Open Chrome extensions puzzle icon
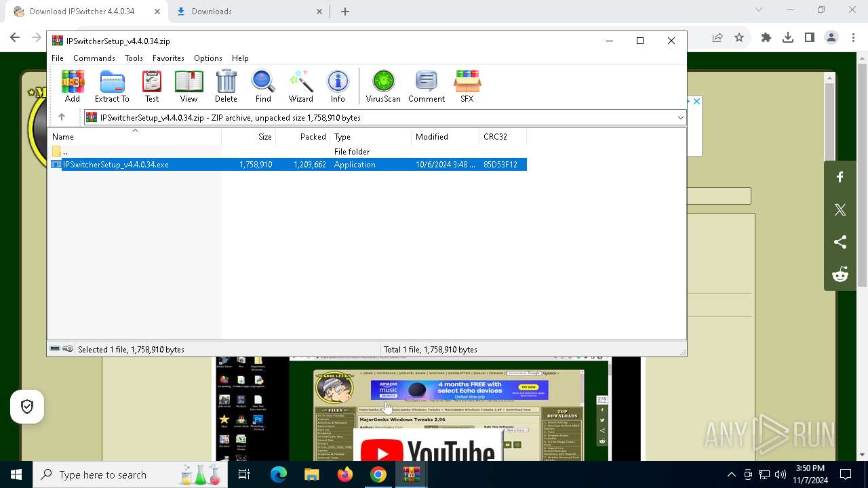 point(766,38)
